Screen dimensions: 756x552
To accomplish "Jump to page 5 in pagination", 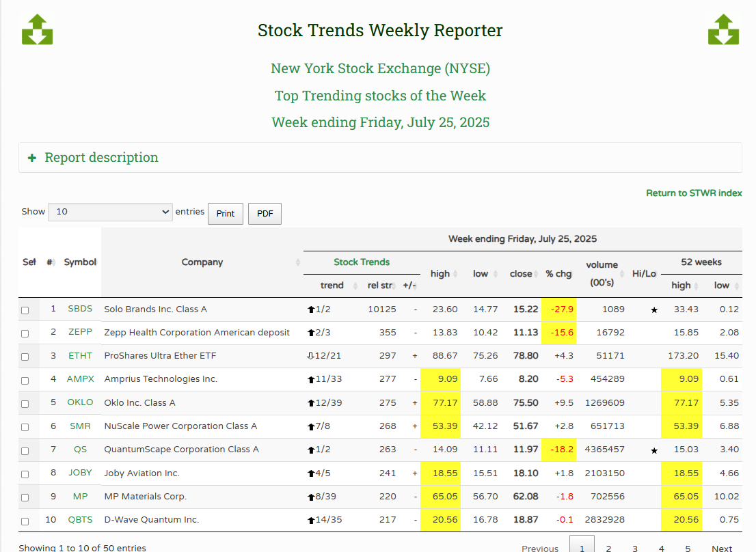I will [x=688, y=548].
